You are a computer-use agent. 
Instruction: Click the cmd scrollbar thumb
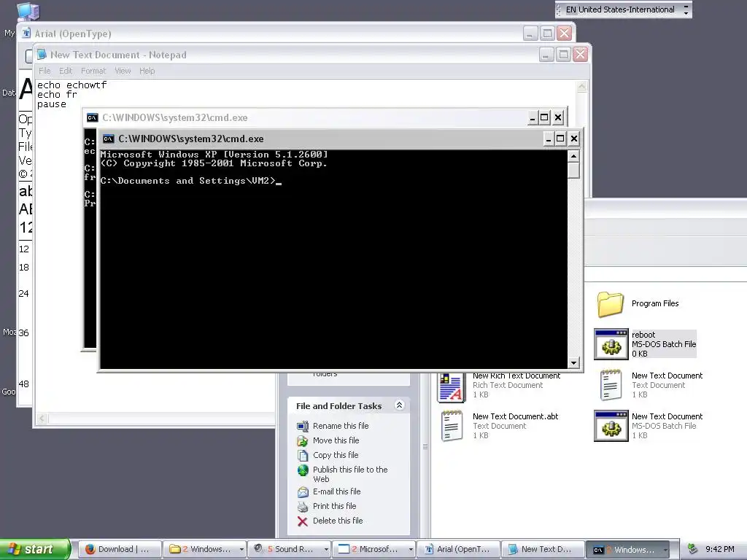coord(573,170)
